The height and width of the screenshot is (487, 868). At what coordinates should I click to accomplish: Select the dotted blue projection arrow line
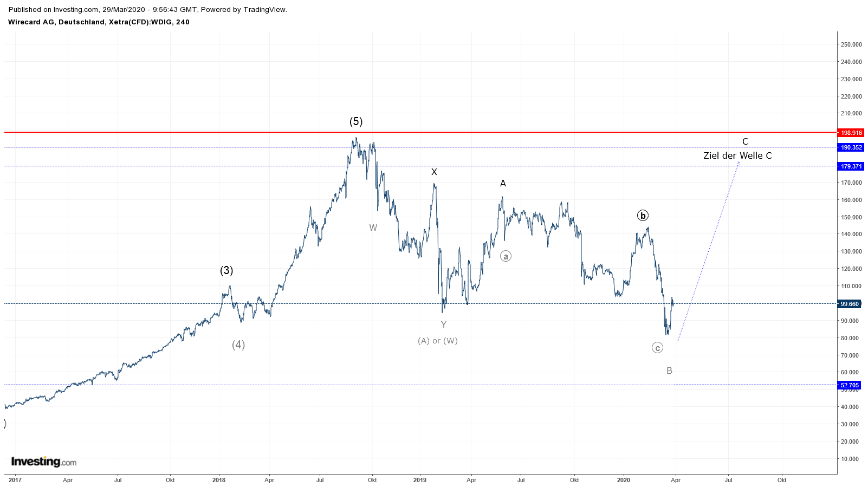[709, 251]
